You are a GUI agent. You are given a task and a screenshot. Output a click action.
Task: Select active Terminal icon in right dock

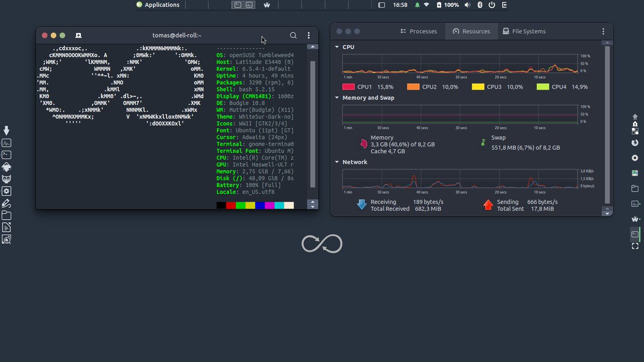pos(635,234)
